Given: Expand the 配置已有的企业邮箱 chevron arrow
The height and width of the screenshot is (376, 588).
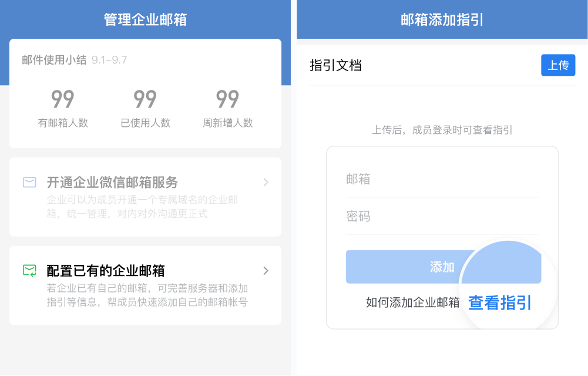Looking at the screenshot, I should (x=266, y=271).
